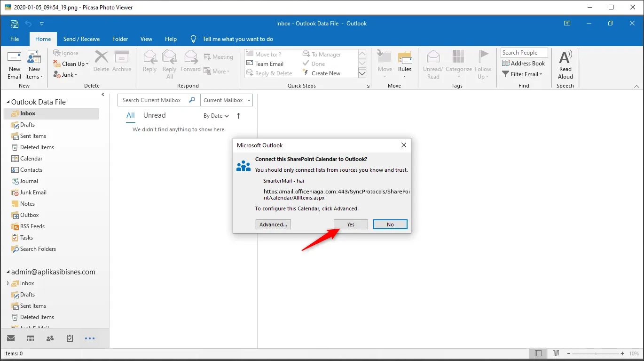Zoom in with the plus button
The height and width of the screenshot is (361, 644).
(622, 353)
